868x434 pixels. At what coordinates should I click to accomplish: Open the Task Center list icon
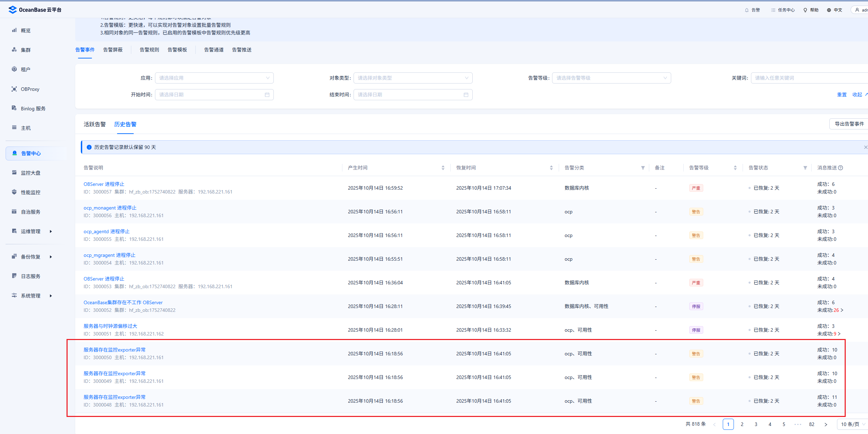click(x=773, y=10)
